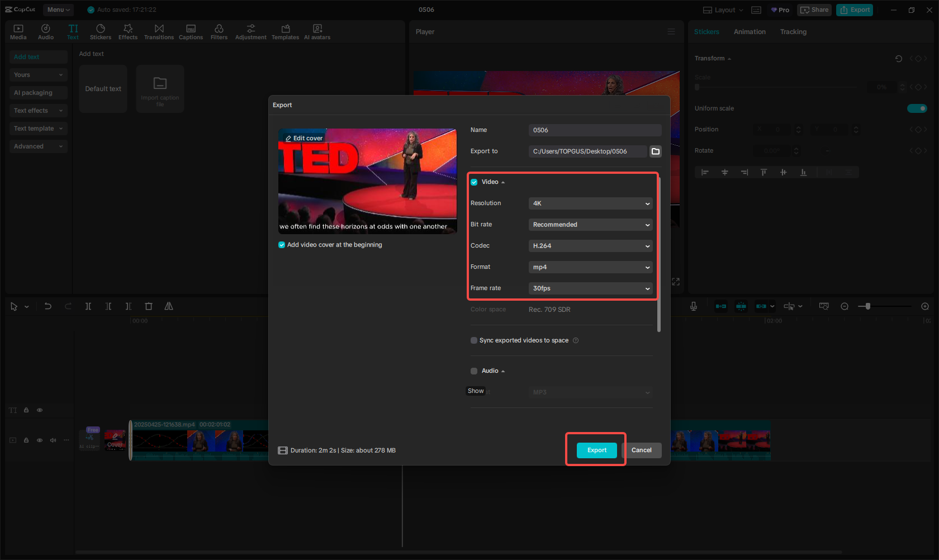Click the Undo arrow above the timeline

(x=48, y=306)
